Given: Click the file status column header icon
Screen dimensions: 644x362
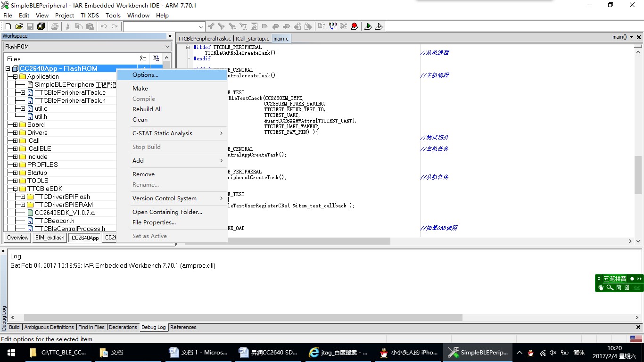Looking at the screenshot, I should click(x=143, y=58).
